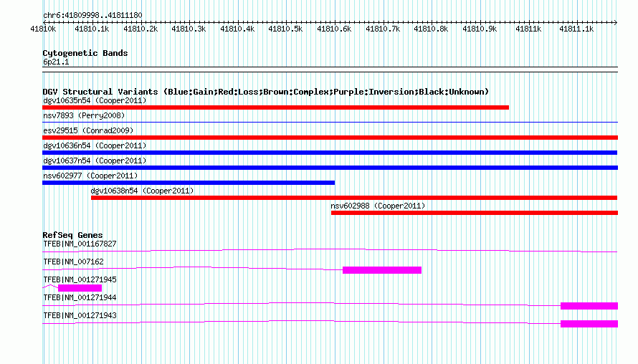
Task: Click the nsv602988 (Cooper2011) label
Action: 378,206
